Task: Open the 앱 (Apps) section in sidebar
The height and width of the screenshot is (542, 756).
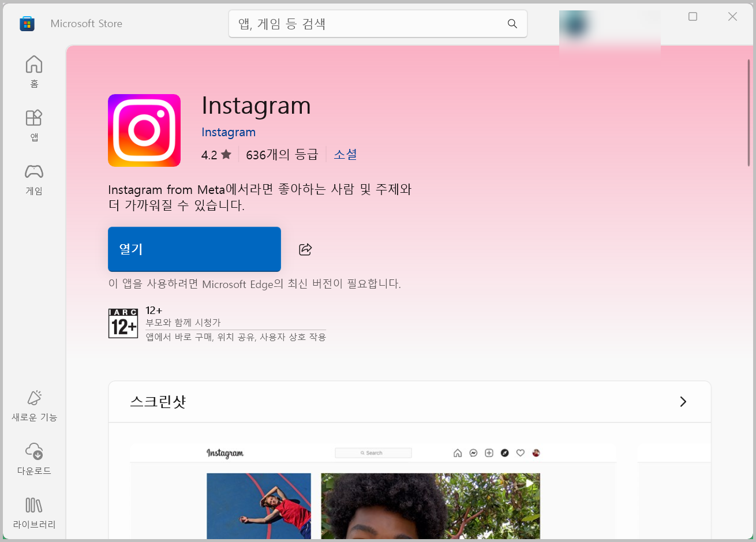Action: point(34,125)
